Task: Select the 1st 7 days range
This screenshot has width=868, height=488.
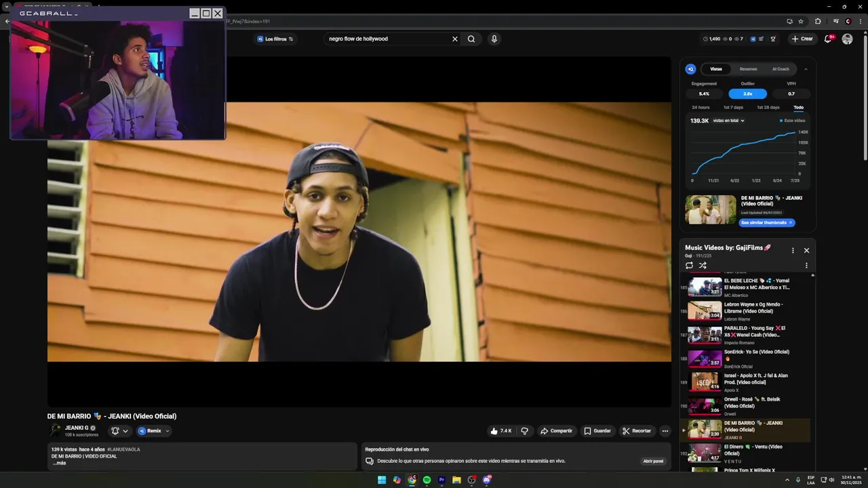Action: pos(733,107)
